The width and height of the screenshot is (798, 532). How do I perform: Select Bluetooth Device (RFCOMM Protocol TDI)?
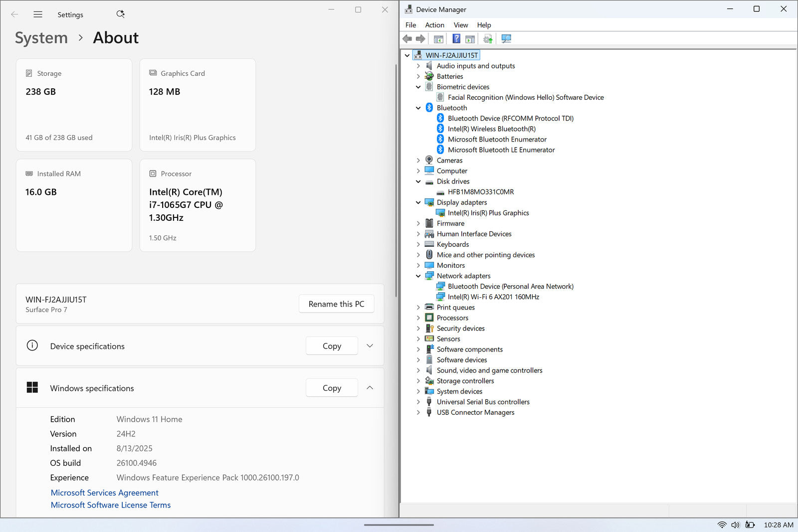click(511, 118)
